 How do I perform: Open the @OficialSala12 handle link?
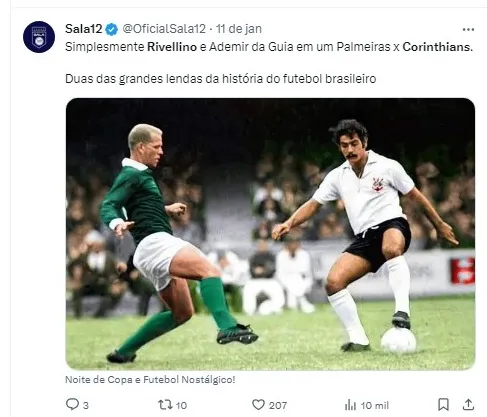click(x=164, y=29)
